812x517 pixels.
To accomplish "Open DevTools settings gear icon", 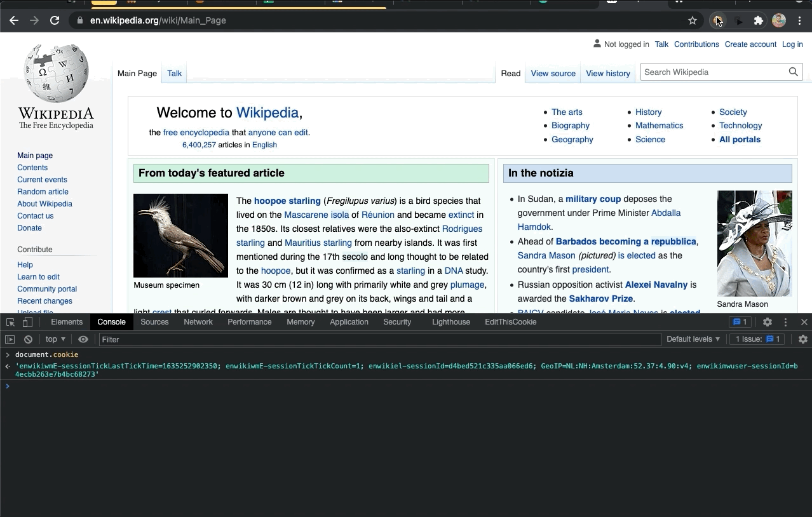I will click(768, 322).
